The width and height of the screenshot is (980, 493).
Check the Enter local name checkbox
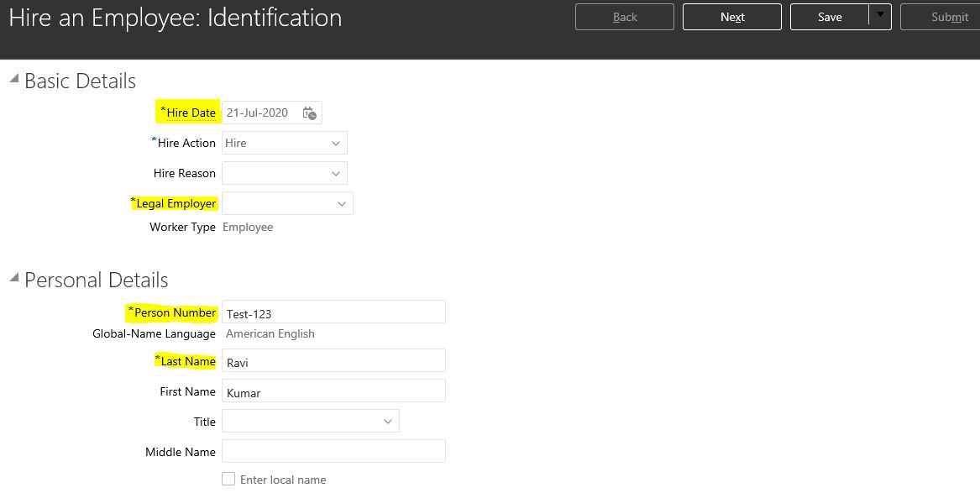[x=228, y=479]
